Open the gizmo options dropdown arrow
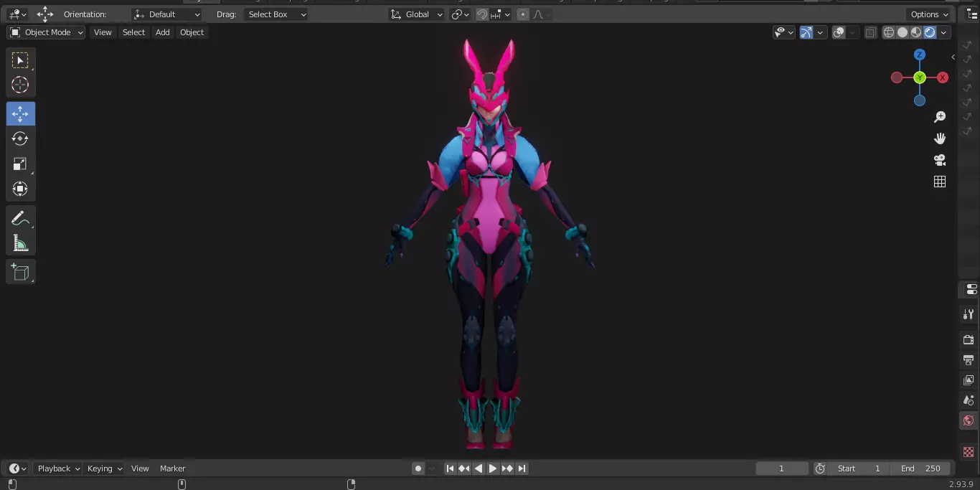Viewport: 980px width, 490px height. [820, 32]
